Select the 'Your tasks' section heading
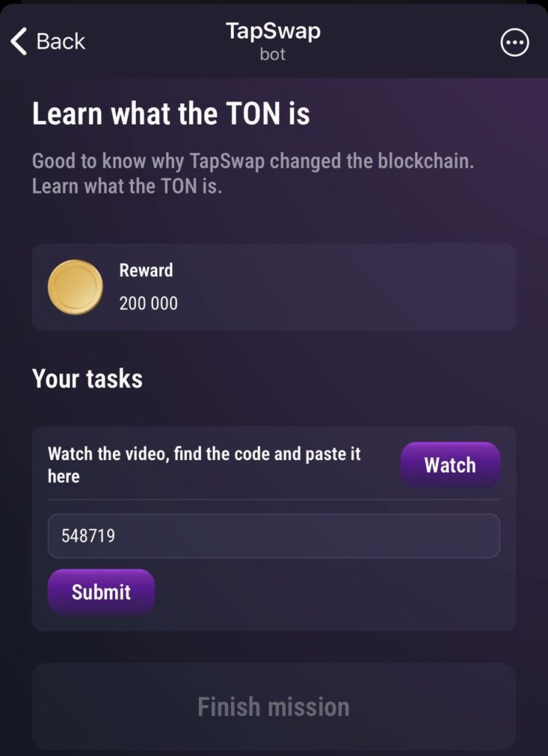Screen dimensions: 548x756 (x=87, y=379)
